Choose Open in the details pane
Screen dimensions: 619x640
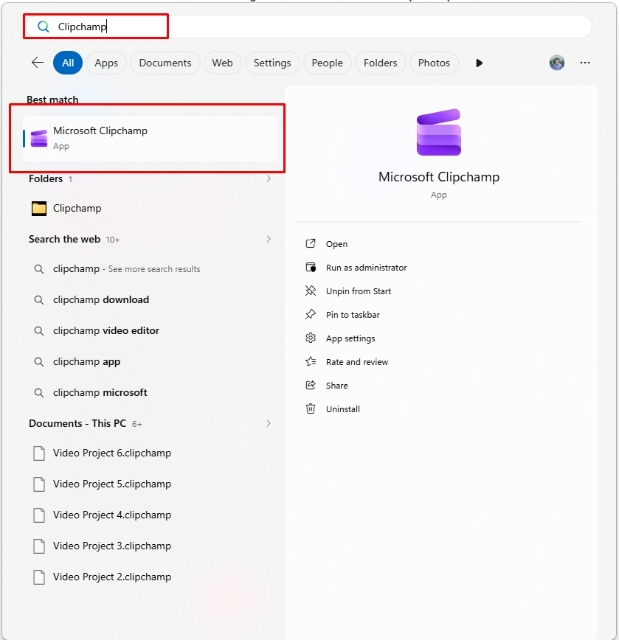(x=337, y=244)
